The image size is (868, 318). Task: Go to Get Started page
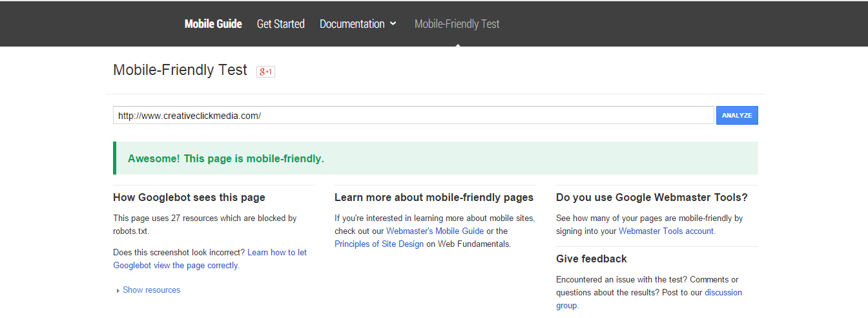pyautogui.click(x=280, y=24)
